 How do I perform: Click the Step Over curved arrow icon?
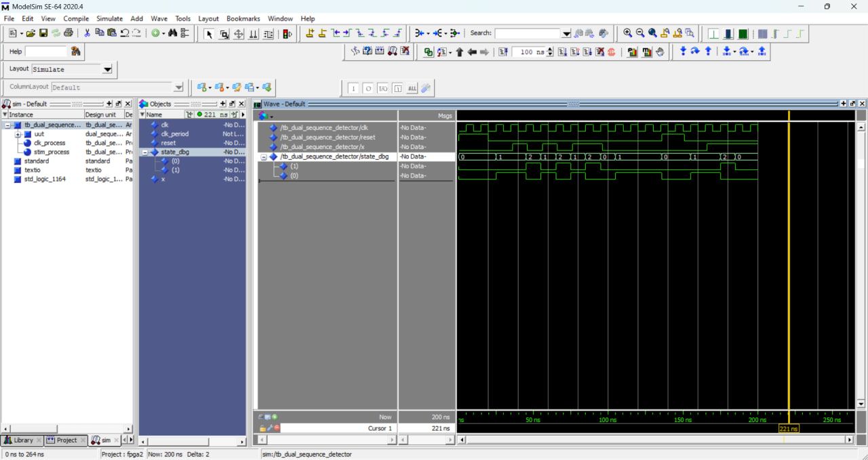695,51
